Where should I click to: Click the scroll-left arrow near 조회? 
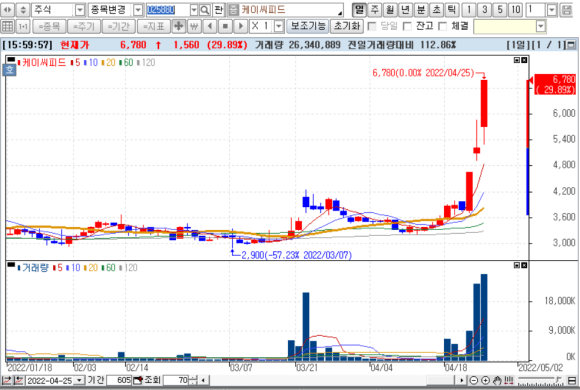tap(203, 380)
